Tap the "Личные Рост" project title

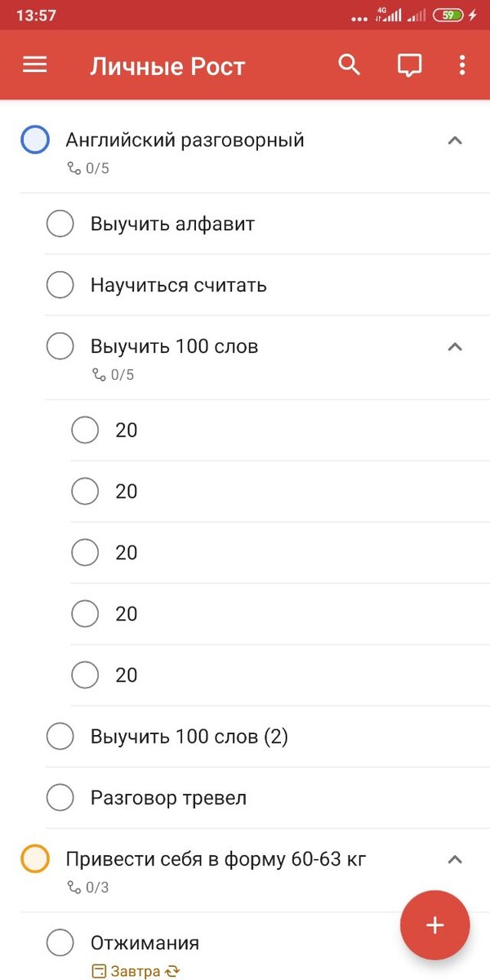168,65
